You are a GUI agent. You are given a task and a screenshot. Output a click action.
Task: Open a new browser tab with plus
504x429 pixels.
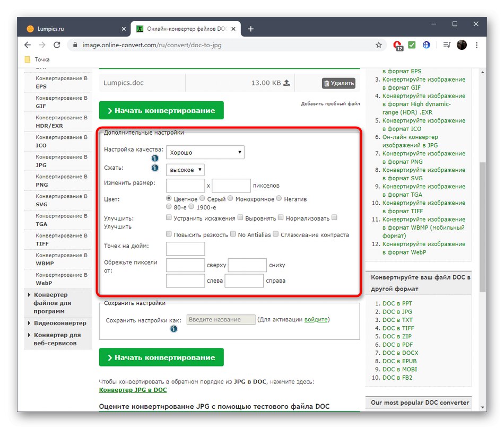pyautogui.click(x=251, y=29)
